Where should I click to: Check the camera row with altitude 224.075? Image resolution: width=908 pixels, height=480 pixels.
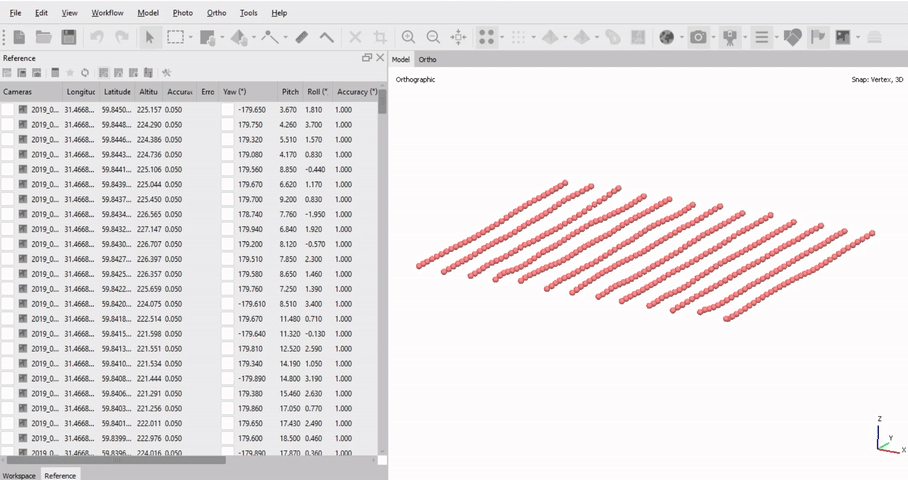coord(7,304)
